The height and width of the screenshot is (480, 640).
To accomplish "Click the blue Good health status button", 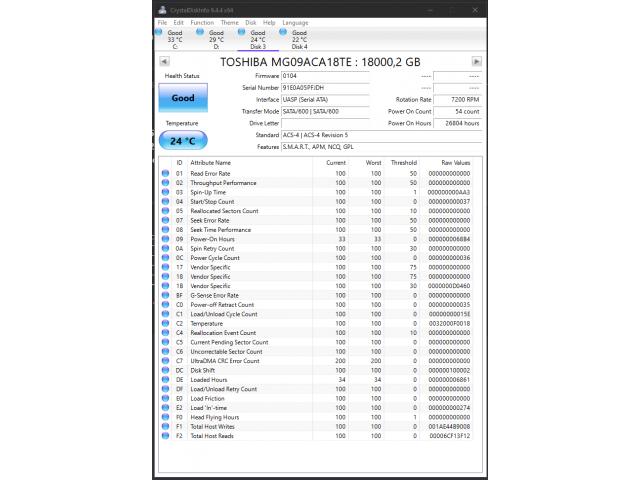I will [183, 98].
